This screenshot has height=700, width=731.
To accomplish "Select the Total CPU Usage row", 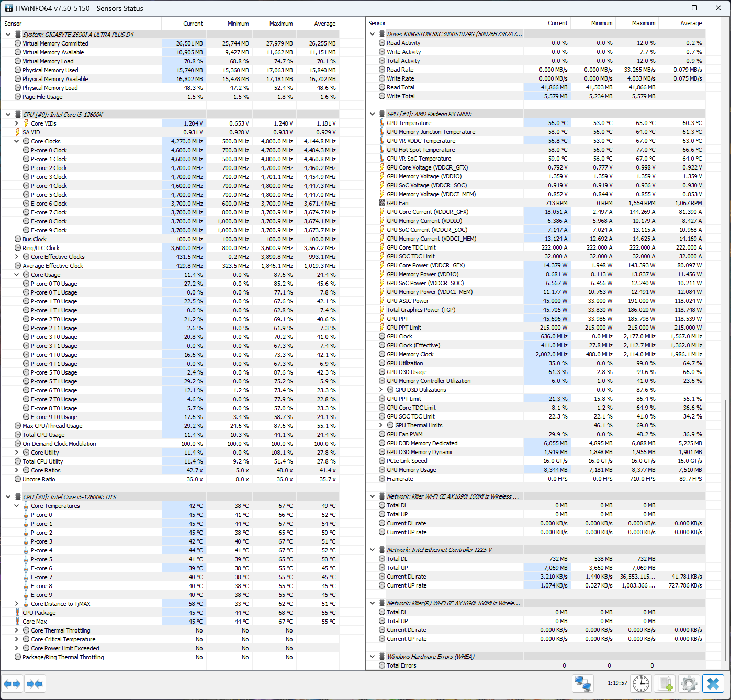I will tap(43, 435).
